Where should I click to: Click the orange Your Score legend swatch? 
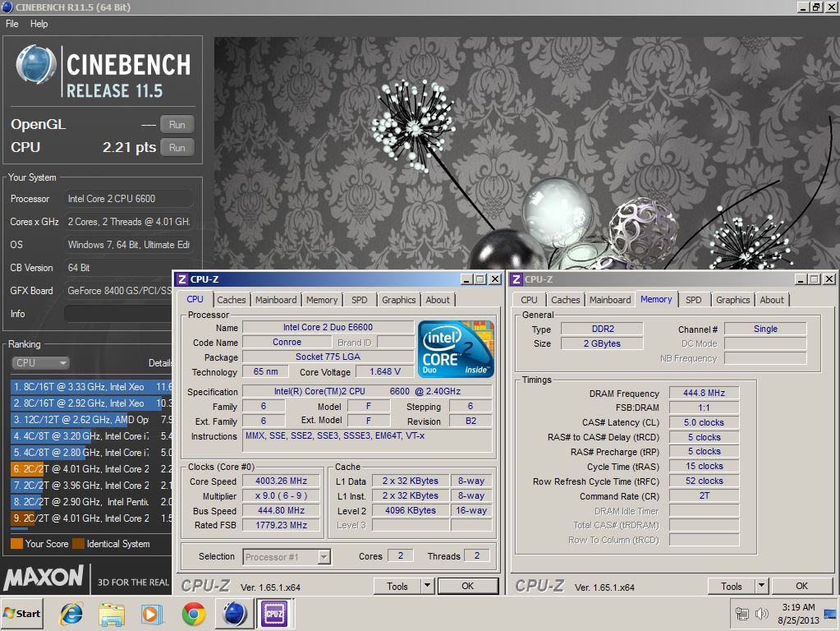point(16,544)
